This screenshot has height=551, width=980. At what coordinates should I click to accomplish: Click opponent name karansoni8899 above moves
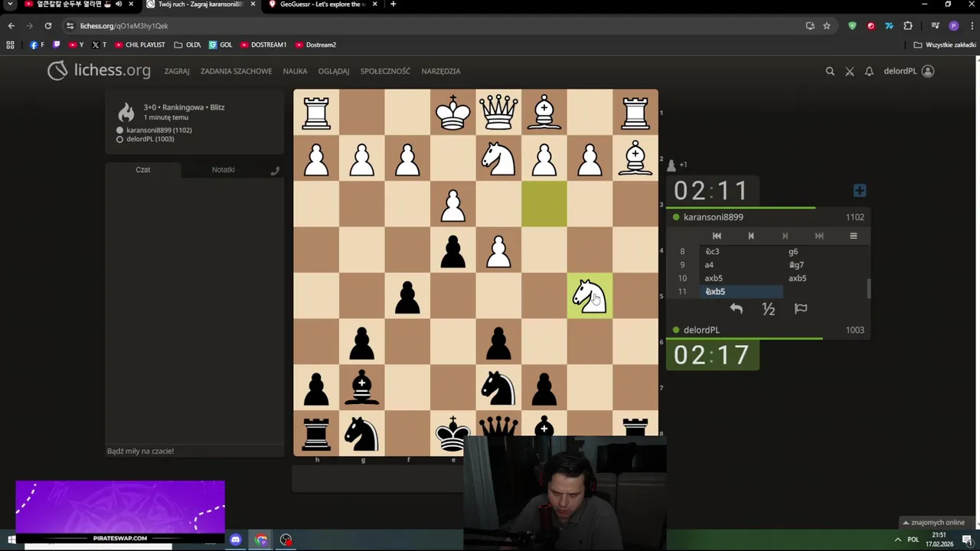coord(714,217)
